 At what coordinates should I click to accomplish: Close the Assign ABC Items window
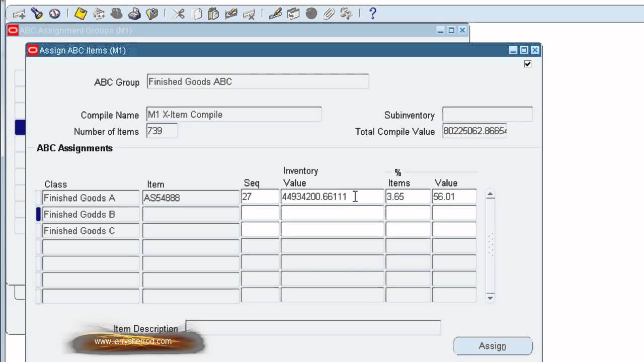[535, 50]
